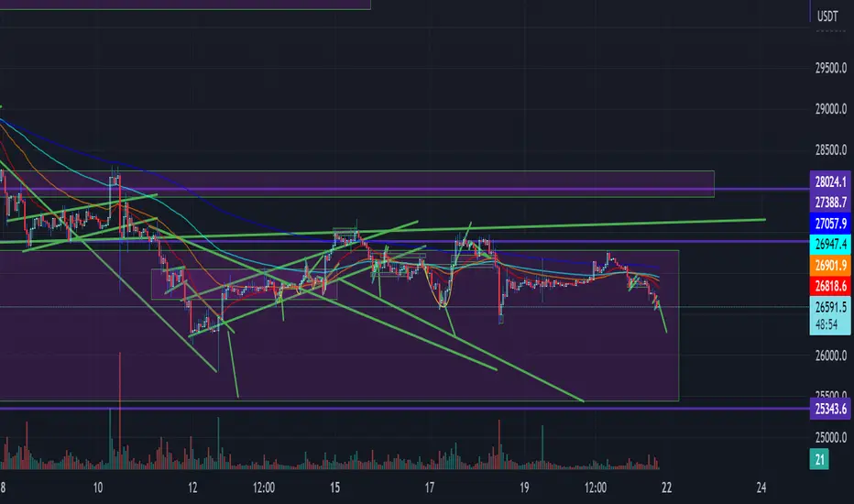This screenshot has width=854, height=504.
Task: Click the 27388.7 price label
Action: click(830, 203)
